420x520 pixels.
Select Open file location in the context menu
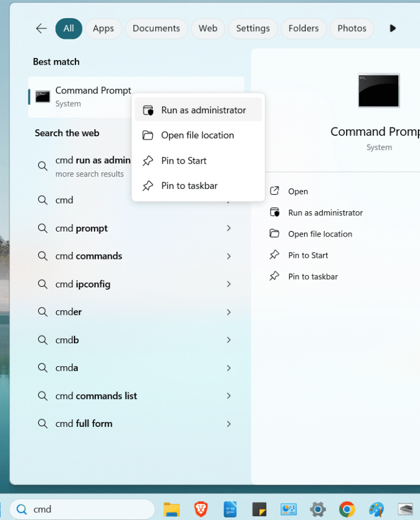pyautogui.click(x=199, y=135)
